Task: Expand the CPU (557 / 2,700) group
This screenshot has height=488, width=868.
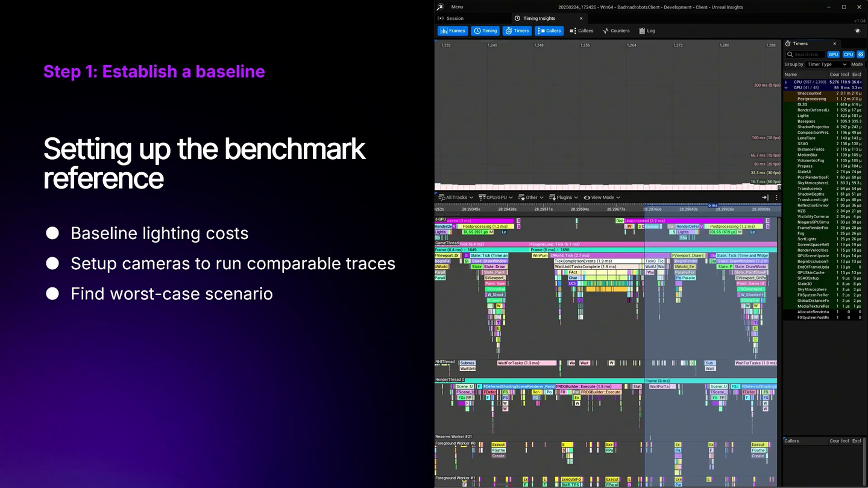Action: pos(786,82)
